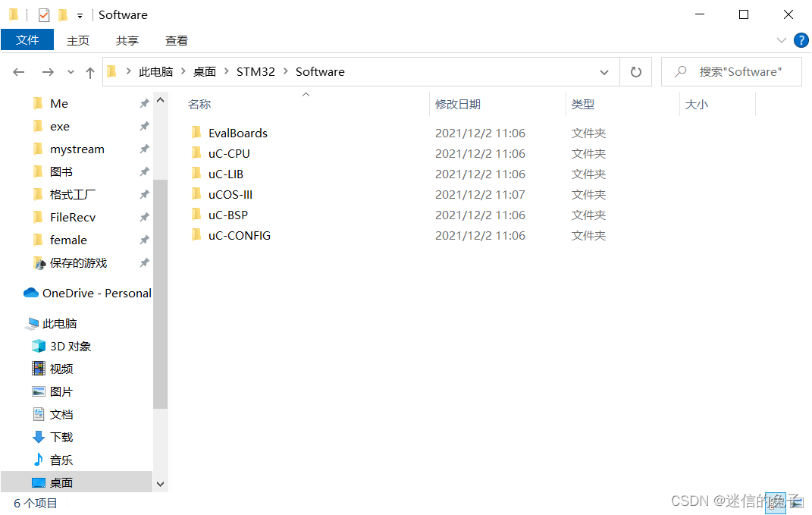
Task: Click the navigation pane scroll down arrow
Action: pos(161,484)
